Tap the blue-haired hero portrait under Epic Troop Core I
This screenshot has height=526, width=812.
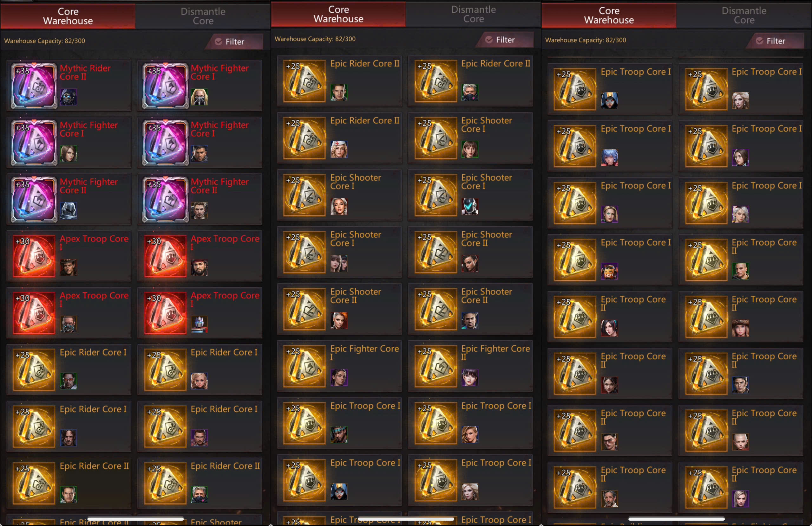click(x=609, y=157)
